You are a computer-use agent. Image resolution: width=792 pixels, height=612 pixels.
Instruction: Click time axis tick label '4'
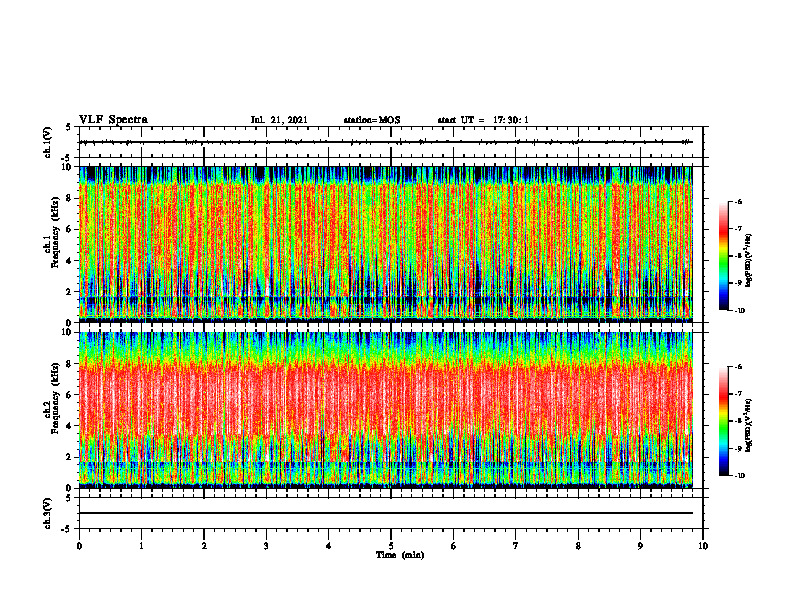tap(329, 546)
